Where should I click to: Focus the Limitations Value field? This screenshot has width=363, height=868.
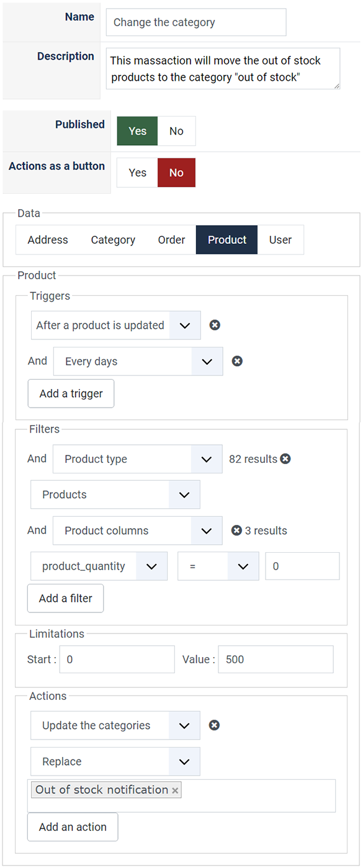277,660
